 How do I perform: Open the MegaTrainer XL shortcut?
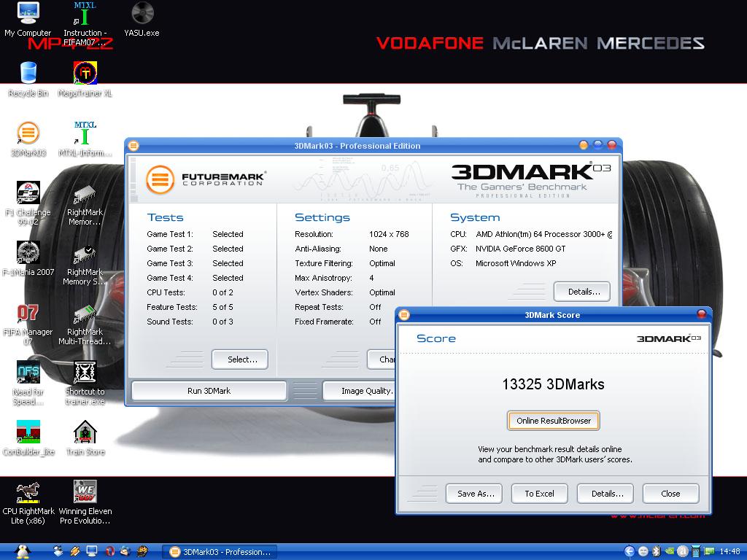pyautogui.click(x=85, y=79)
